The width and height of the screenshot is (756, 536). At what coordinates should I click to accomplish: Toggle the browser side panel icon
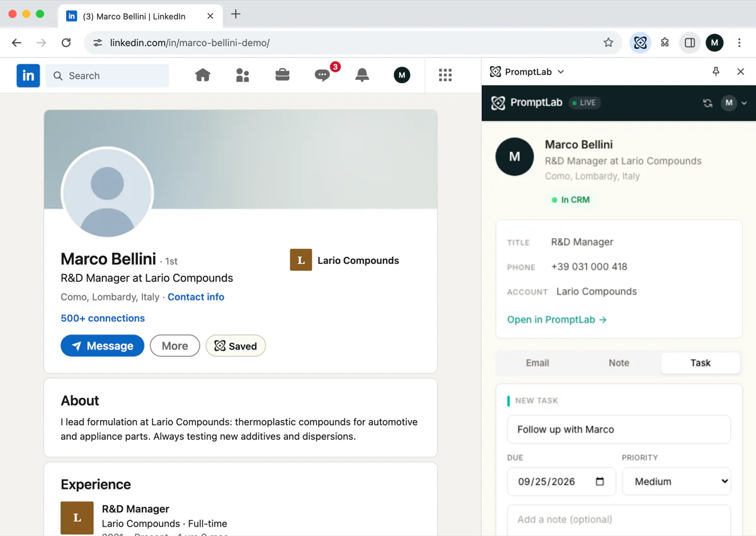690,43
